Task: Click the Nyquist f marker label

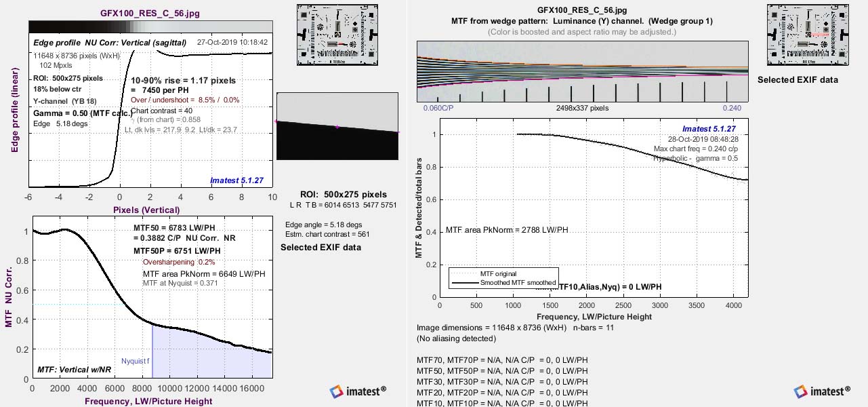Action: click(135, 362)
